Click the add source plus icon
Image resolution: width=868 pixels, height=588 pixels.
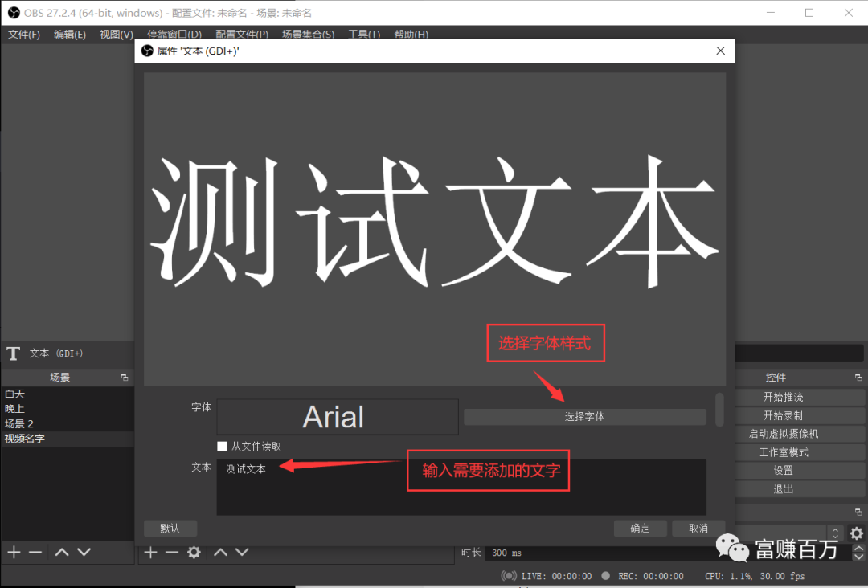(149, 552)
